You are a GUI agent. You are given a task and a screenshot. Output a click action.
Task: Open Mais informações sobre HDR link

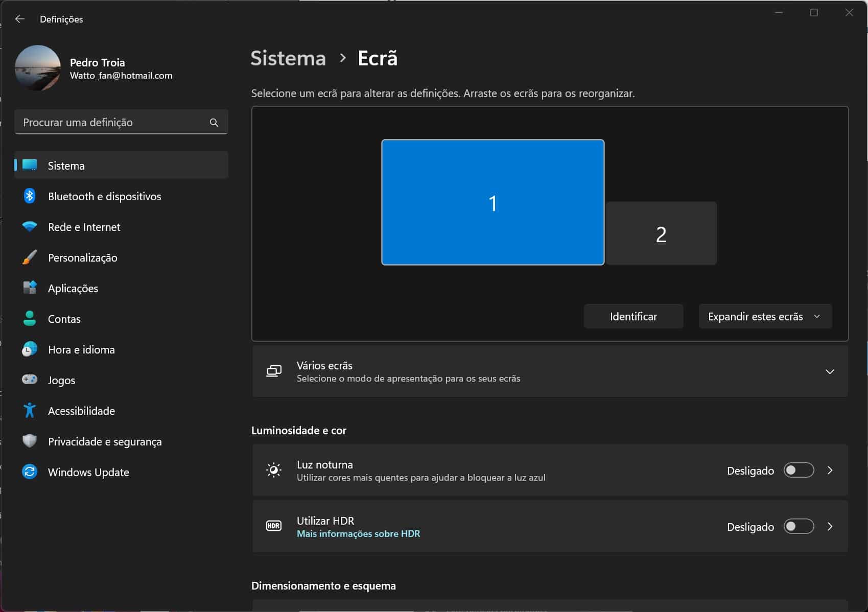point(358,533)
